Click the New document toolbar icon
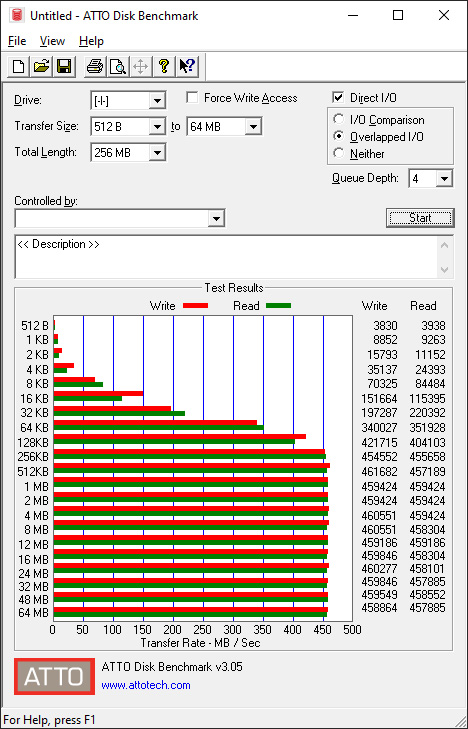468x729 pixels. pos(19,66)
